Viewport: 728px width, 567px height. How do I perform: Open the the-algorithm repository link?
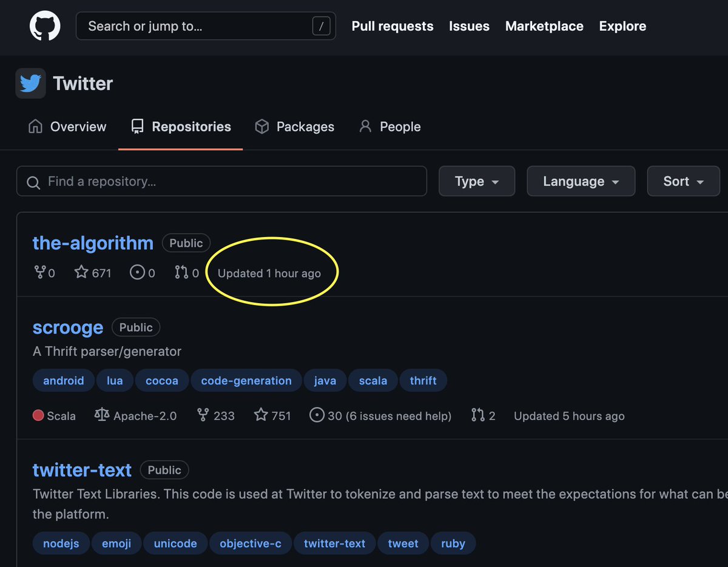(x=93, y=243)
